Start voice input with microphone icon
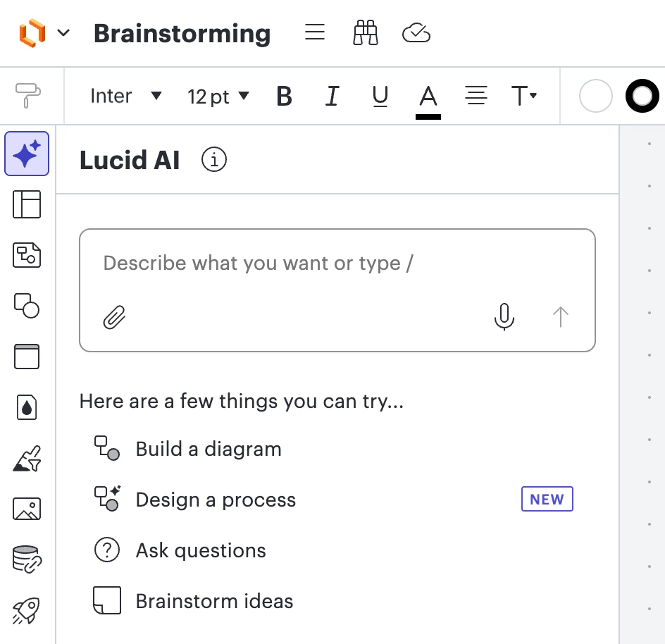Viewport: 665px width, 644px height. coord(504,316)
